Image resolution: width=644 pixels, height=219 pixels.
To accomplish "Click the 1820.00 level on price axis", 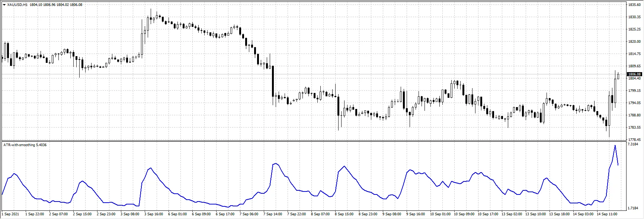I will click(x=634, y=42).
